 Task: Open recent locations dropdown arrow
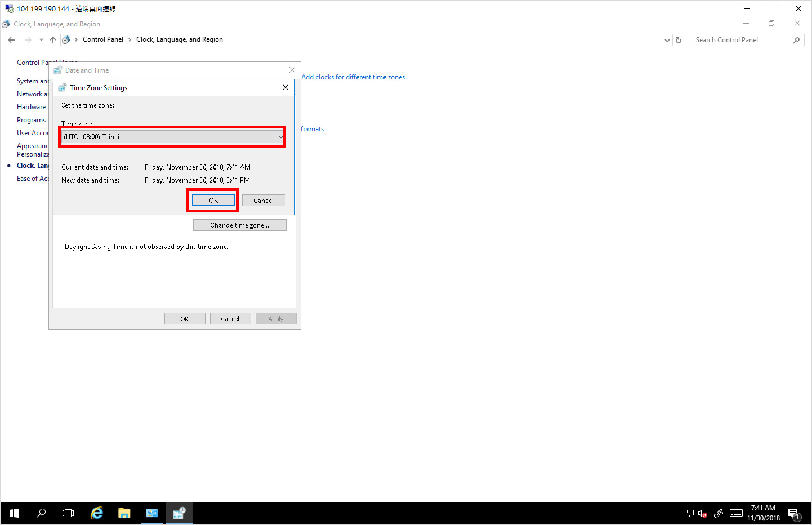41,40
